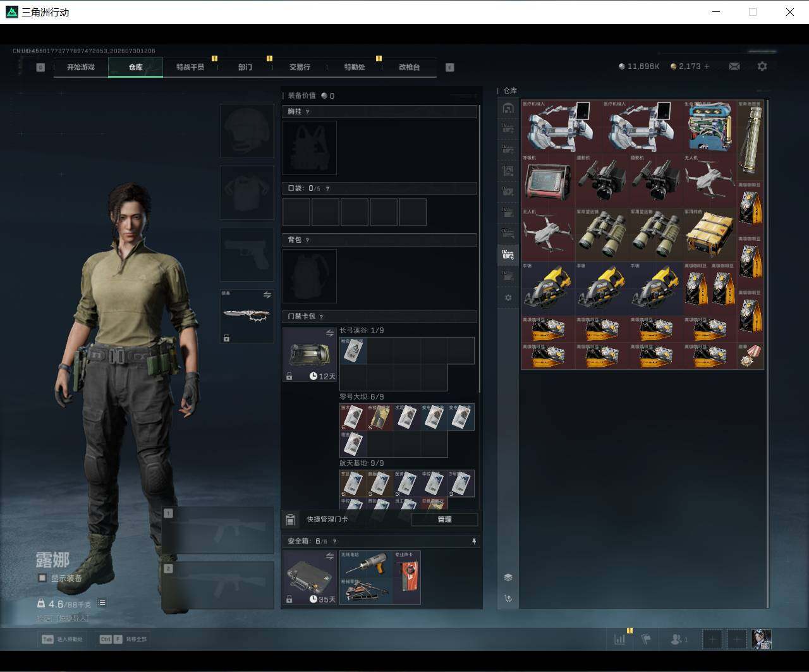Open the friends list icon in bottom bar
The height and width of the screenshot is (672, 809).
[679, 639]
